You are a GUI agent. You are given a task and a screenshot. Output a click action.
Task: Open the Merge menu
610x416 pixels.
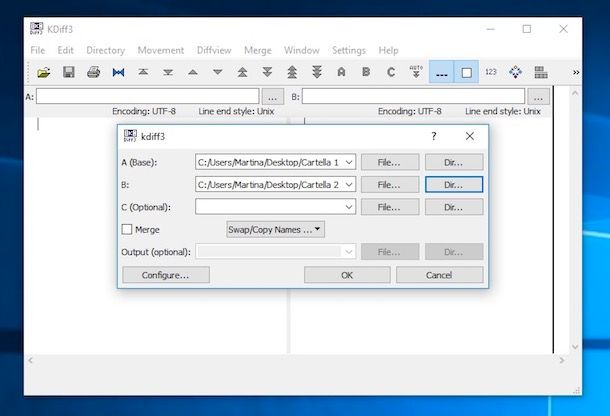pos(258,50)
